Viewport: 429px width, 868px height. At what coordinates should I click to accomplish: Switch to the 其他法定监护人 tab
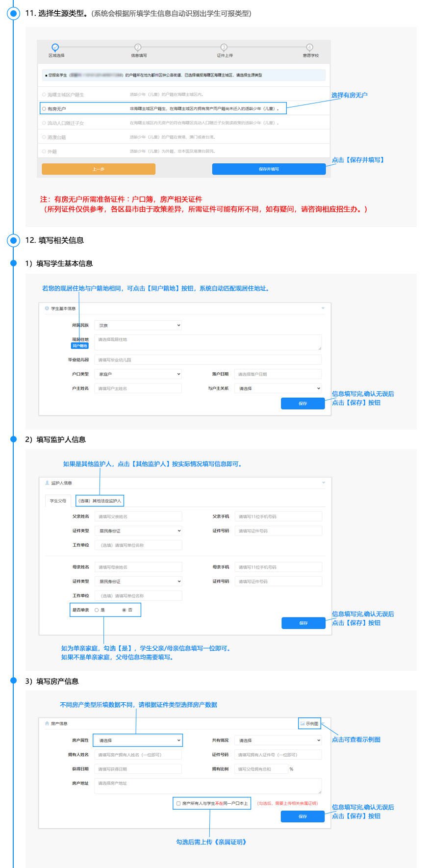point(100,501)
